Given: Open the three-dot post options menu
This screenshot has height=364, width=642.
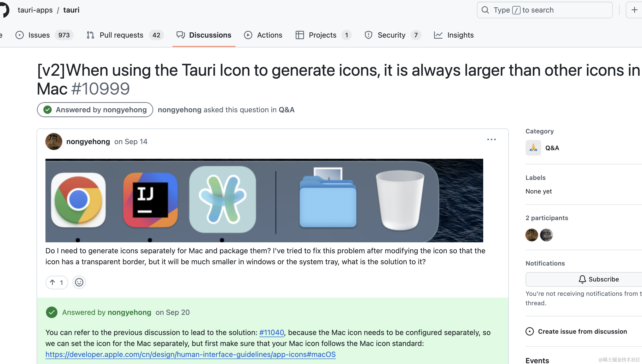Looking at the screenshot, I should pyautogui.click(x=491, y=139).
